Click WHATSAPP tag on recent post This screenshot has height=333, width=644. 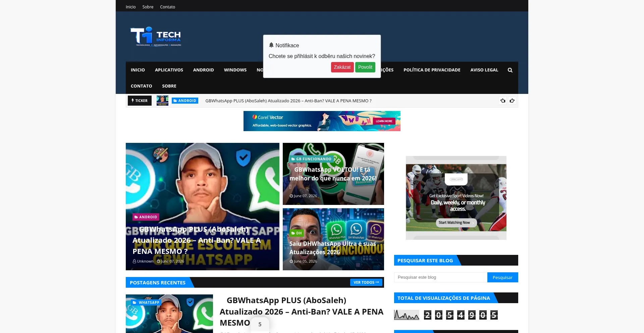click(146, 302)
